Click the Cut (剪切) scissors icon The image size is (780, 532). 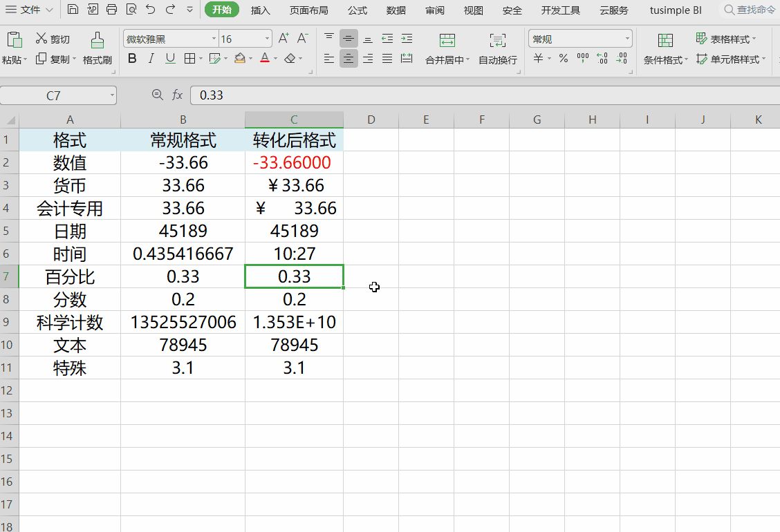click(41, 39)
